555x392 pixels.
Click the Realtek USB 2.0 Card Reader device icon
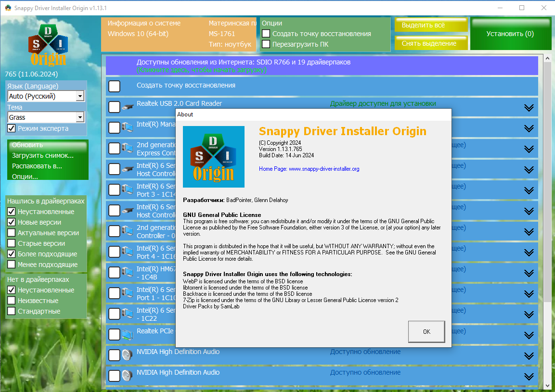[128, 107]
